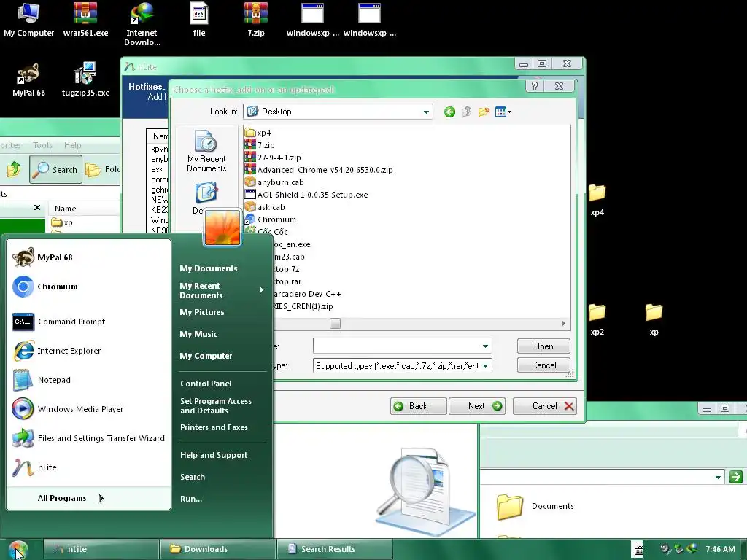Switch to Search Results taskbar button
The image size is (747, 560).
pyautogui.click(x=334, y=549)
